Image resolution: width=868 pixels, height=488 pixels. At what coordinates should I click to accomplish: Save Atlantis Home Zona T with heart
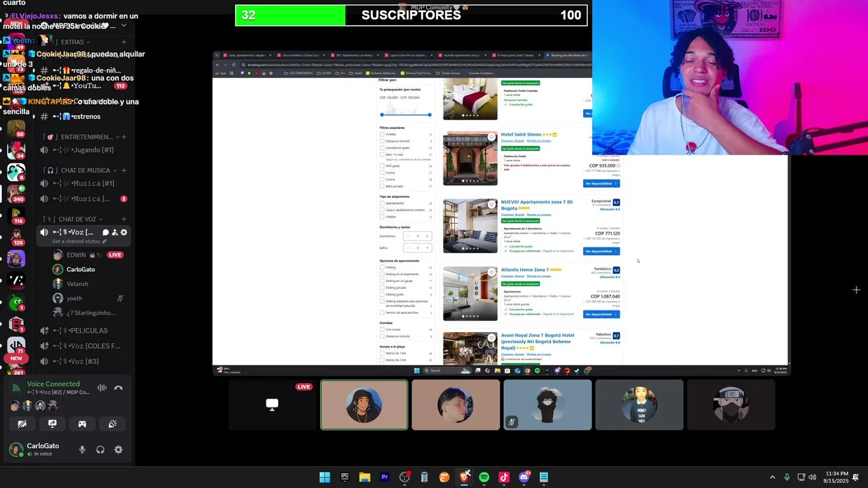pos(492,272)
